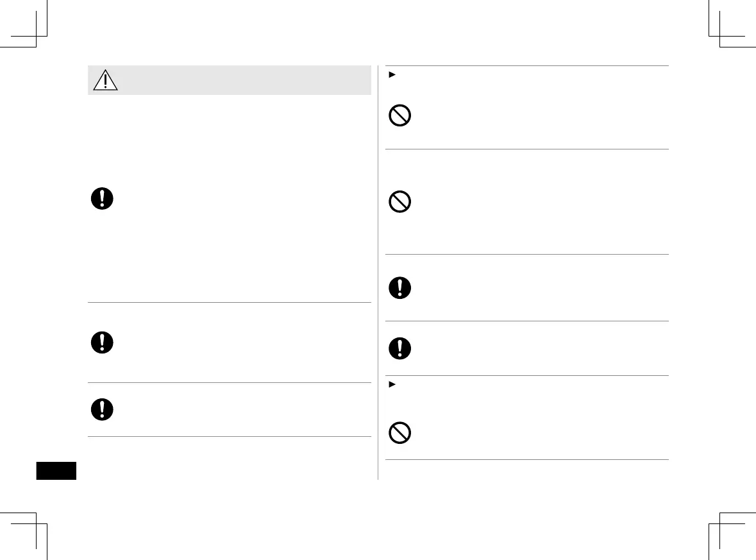This screenshot has height=560, width=756.
Task: Click the top-left corner crop mark
Action: [x=35, y=35]
